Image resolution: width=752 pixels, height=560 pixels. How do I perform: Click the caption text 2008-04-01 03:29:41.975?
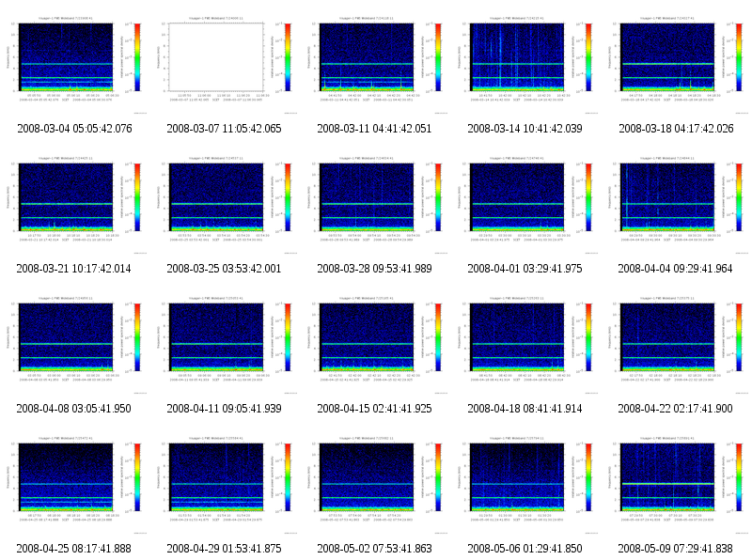pyautogui.click(x=525, y=269)
